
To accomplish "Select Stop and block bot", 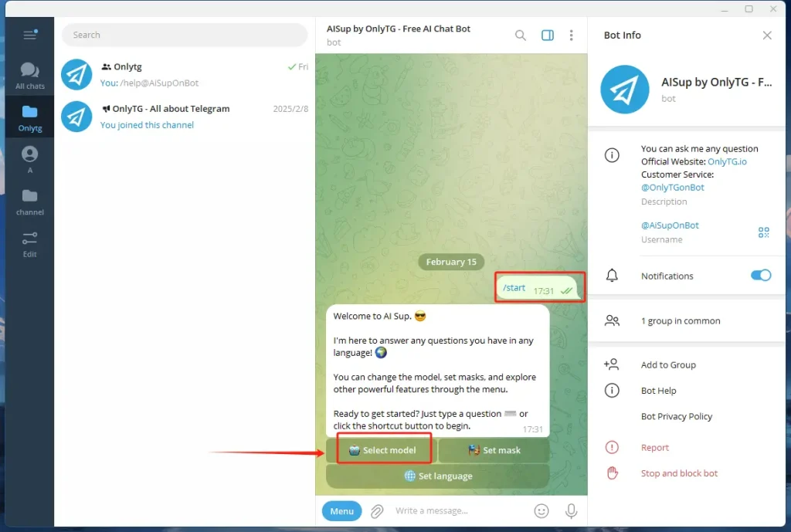I will click(679, 473).
